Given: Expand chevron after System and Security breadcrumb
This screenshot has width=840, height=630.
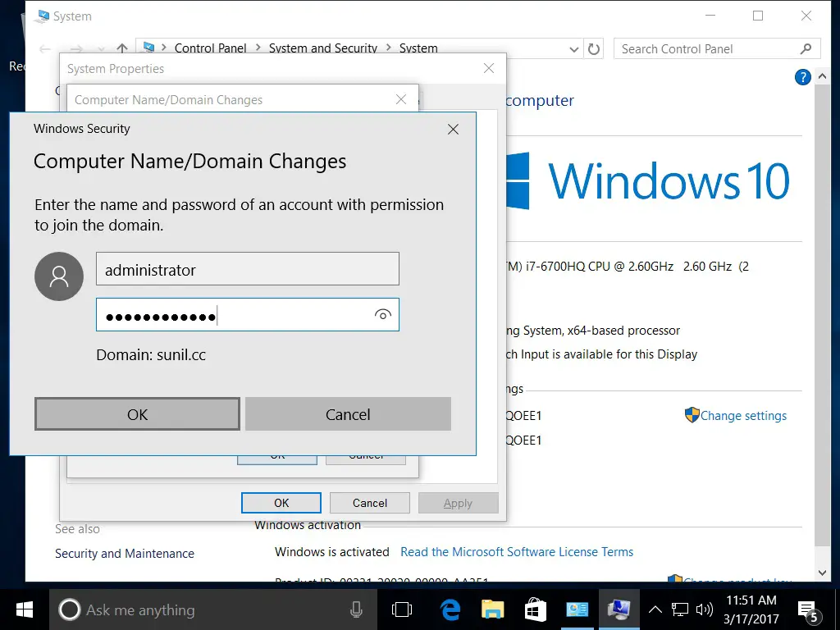Looking at the screenshot, I should (388, 48).
